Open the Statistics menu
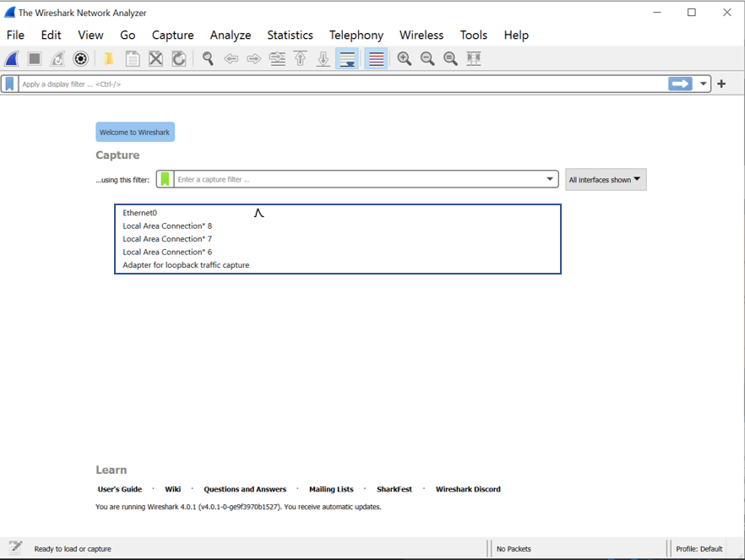 point(290,35)
